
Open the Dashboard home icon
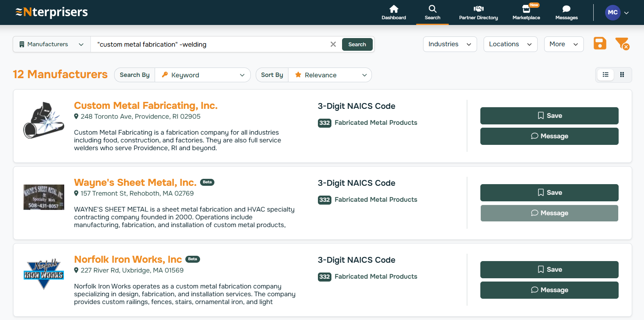coord(394,9)
